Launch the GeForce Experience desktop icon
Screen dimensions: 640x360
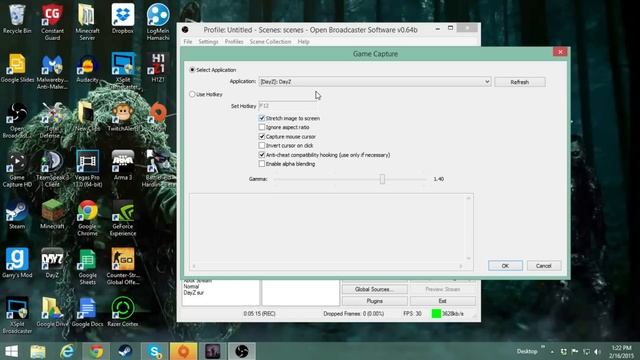122,218
